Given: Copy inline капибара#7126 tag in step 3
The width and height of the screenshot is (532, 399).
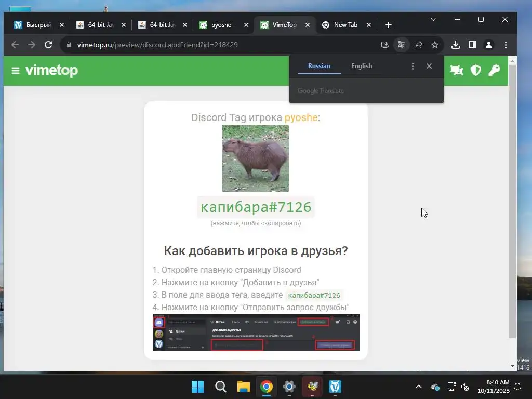Looking at the screenshot, I should 314,295.
